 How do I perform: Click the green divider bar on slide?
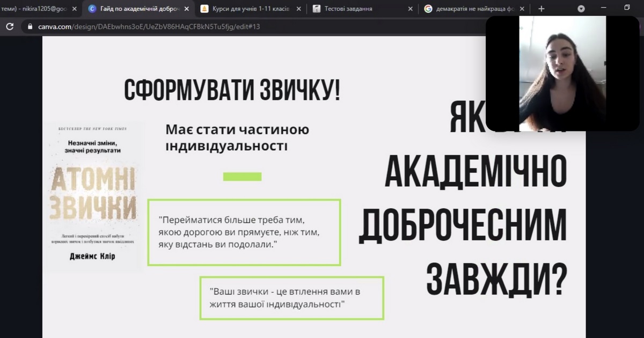(242, 177)
